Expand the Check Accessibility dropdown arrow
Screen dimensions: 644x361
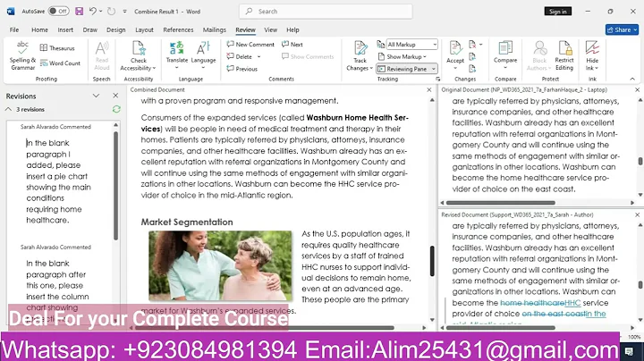(154, 69)
